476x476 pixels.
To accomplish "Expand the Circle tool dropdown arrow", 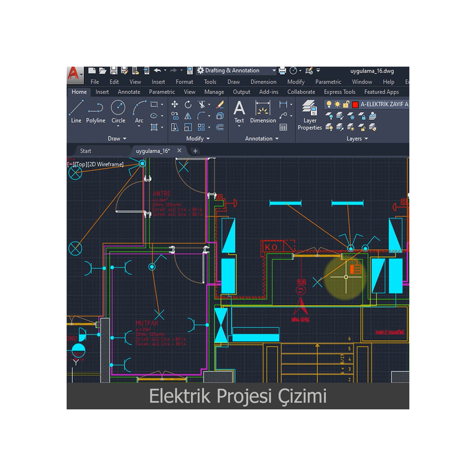I will (x=118, y=125).
